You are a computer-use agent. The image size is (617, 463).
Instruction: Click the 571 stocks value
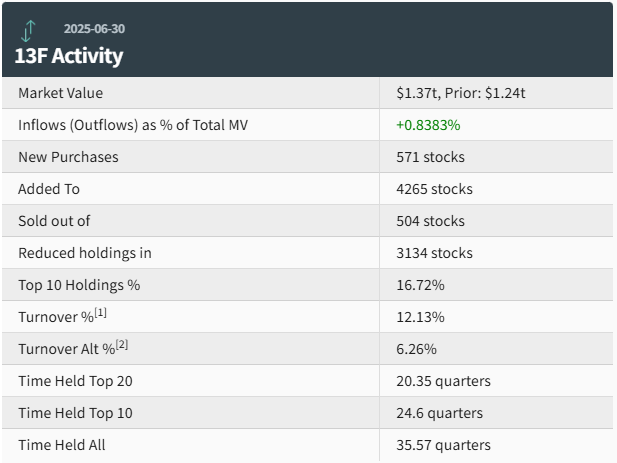(x=430, y=157)
